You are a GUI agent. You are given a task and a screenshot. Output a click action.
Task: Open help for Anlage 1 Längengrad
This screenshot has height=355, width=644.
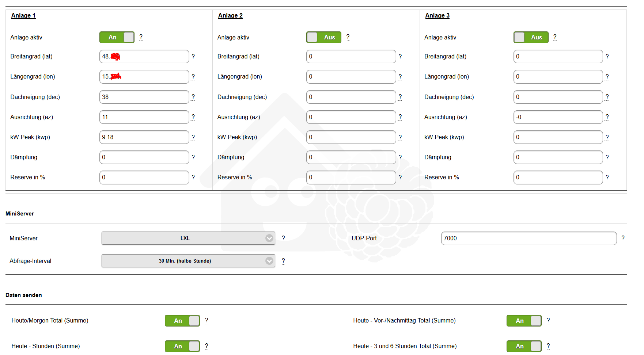(193, 77)
